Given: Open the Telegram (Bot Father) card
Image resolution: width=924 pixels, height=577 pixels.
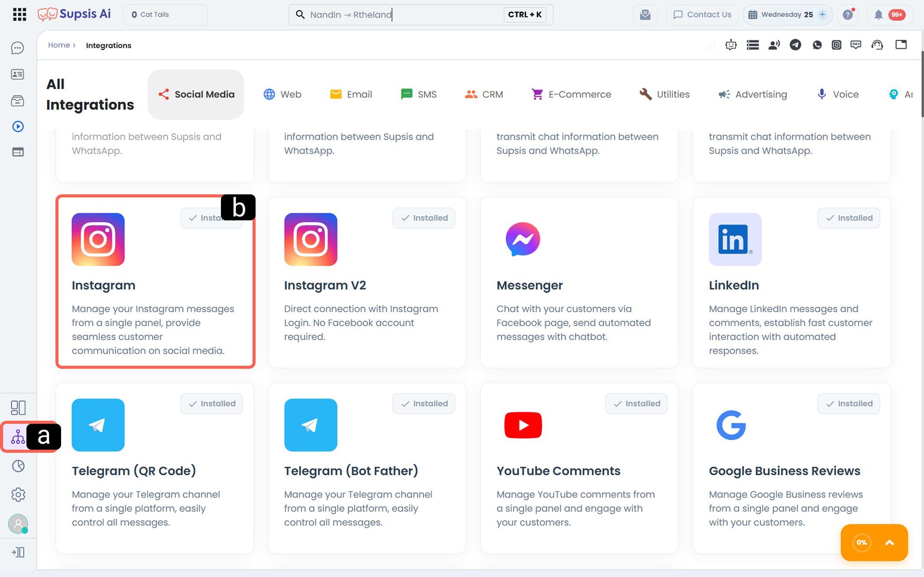Looking at the screenshot, I should pyautogui.click(x=367, y=468).
